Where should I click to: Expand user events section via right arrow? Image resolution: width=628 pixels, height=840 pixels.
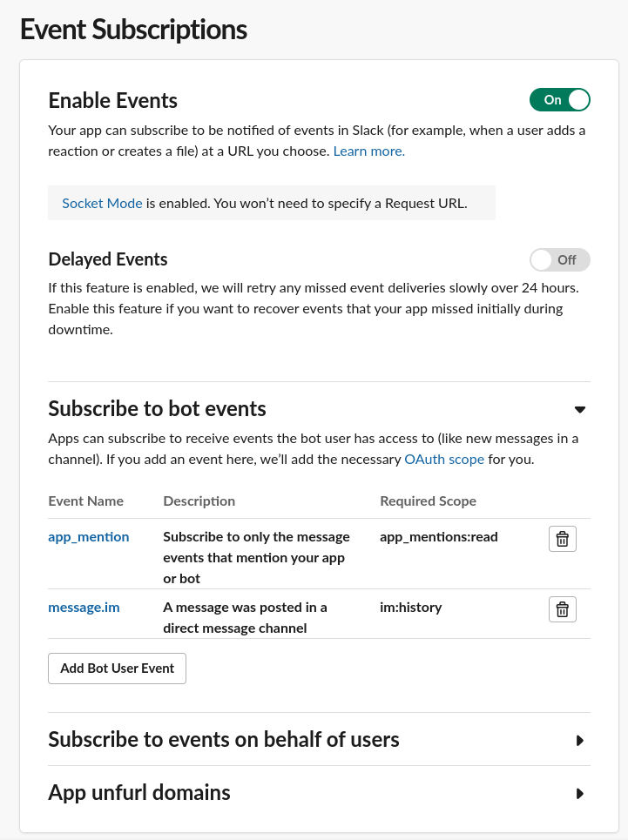point(580,741)
